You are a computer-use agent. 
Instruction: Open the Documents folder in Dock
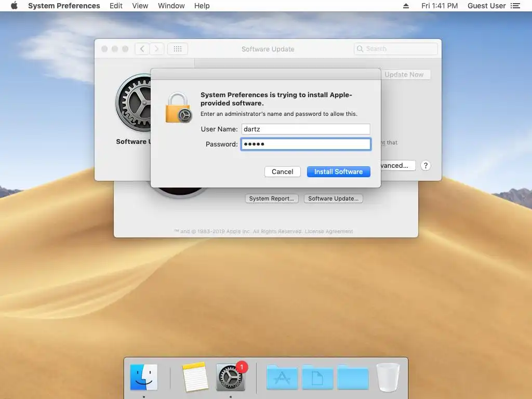coord(317,377)
